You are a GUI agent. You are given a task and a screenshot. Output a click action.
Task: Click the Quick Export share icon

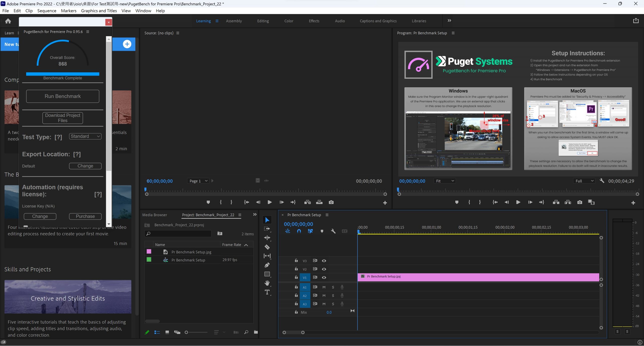[x=636, y=21]
